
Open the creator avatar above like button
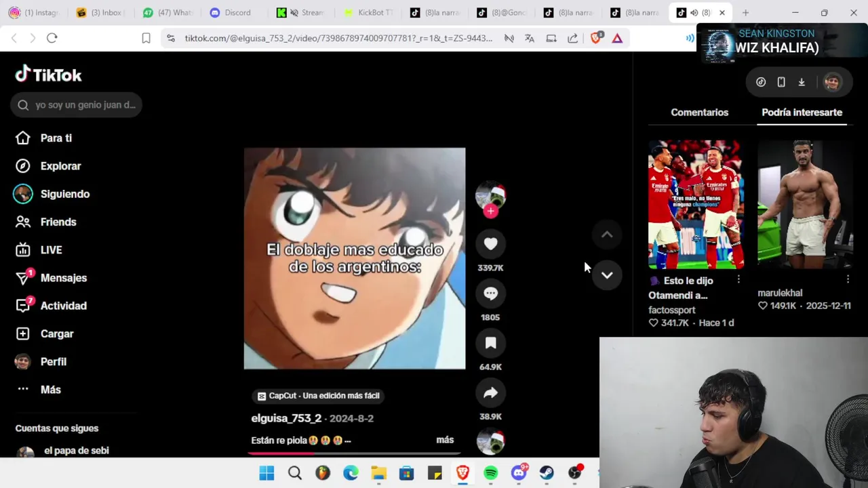[x=490, y=196]
